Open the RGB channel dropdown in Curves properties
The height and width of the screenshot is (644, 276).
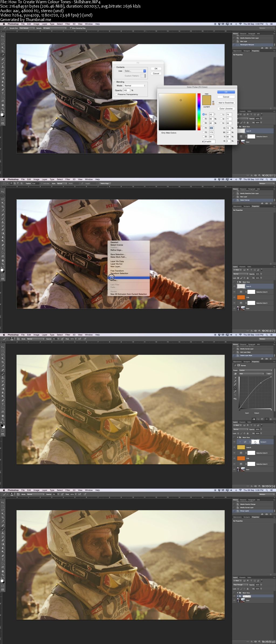251,374
